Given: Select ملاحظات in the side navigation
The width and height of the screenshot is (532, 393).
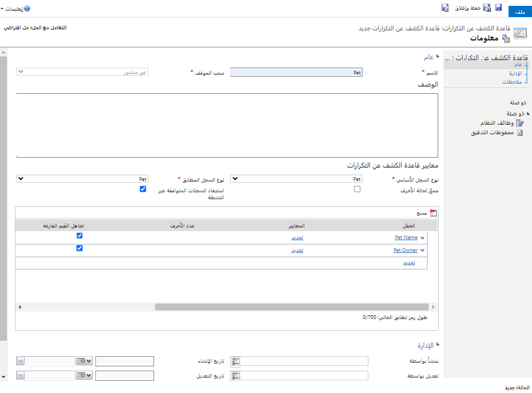Looking at the screenshot, I should tap(512, 81).
